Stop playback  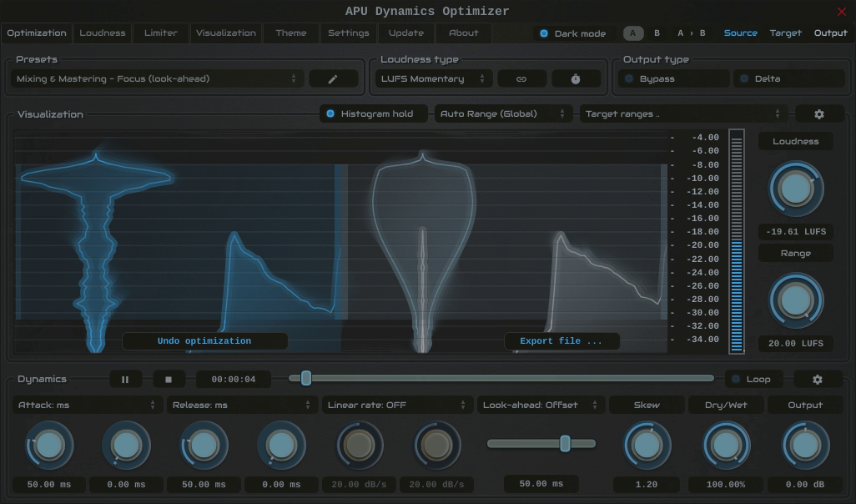tap(169, 379)
